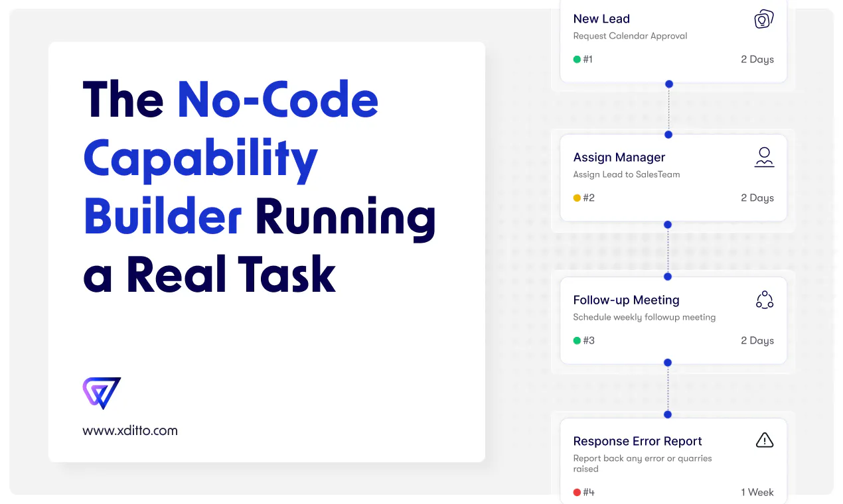Image resolution: width=843 pixels, height=504 pixels.
Task: Select the Assign Manager card title
Action: (619, 157)
